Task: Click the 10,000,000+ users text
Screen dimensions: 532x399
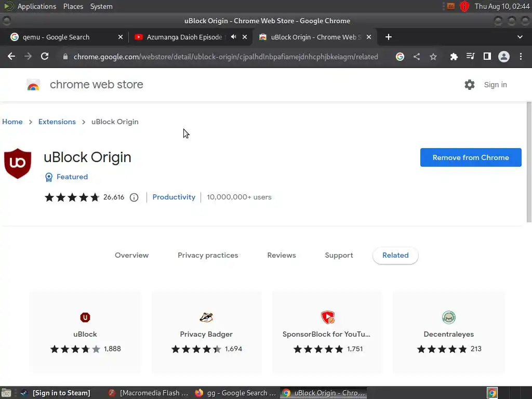Action: 239,197
